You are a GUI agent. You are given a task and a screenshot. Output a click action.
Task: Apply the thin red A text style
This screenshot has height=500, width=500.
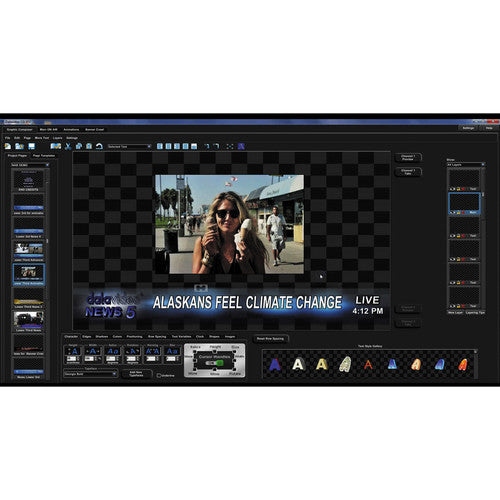click(368, 365)
